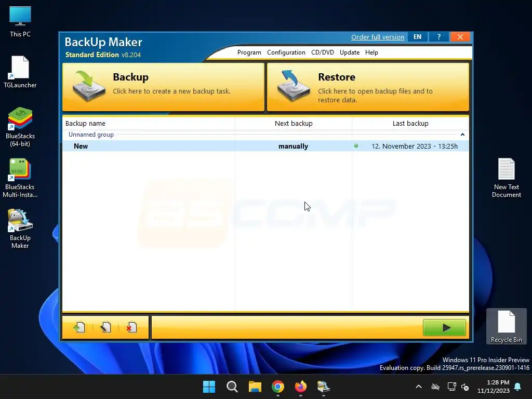Screen dimensions: 532x399
Task: Open the Help menu
Action: pyautogui.click(x=371, y=52)
